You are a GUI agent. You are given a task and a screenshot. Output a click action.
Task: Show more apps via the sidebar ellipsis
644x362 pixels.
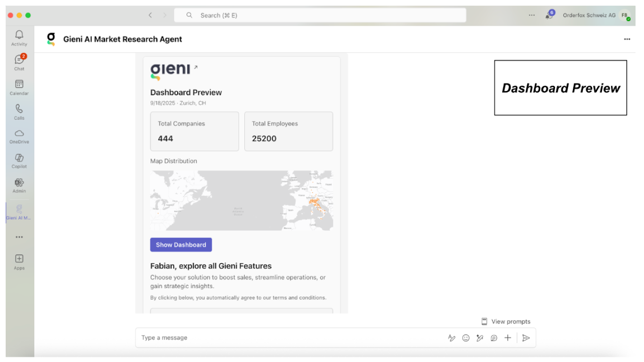tap(19, 237)
